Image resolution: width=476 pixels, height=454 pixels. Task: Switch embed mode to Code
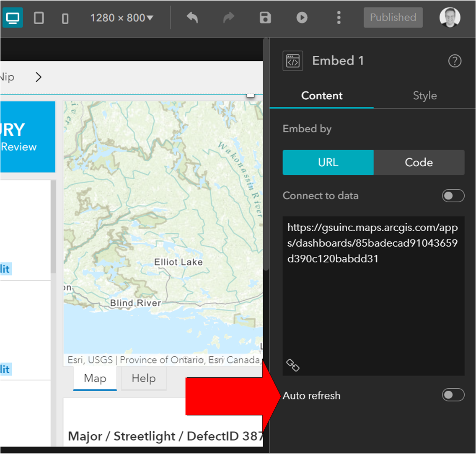(x=419, y=163)
